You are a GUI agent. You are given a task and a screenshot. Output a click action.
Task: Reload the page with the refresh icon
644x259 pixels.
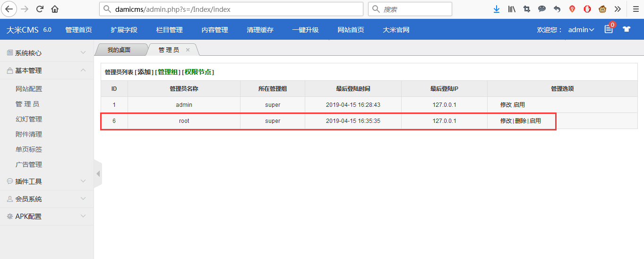pos(40,9)
